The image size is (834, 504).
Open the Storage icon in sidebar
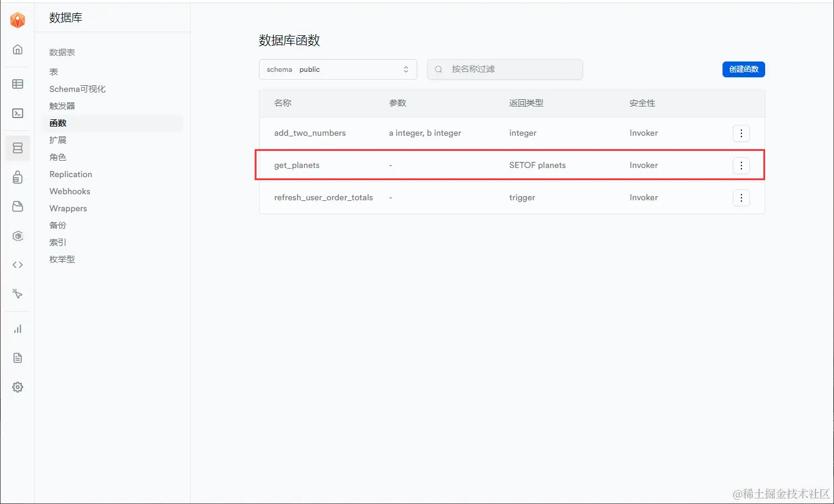18,206
